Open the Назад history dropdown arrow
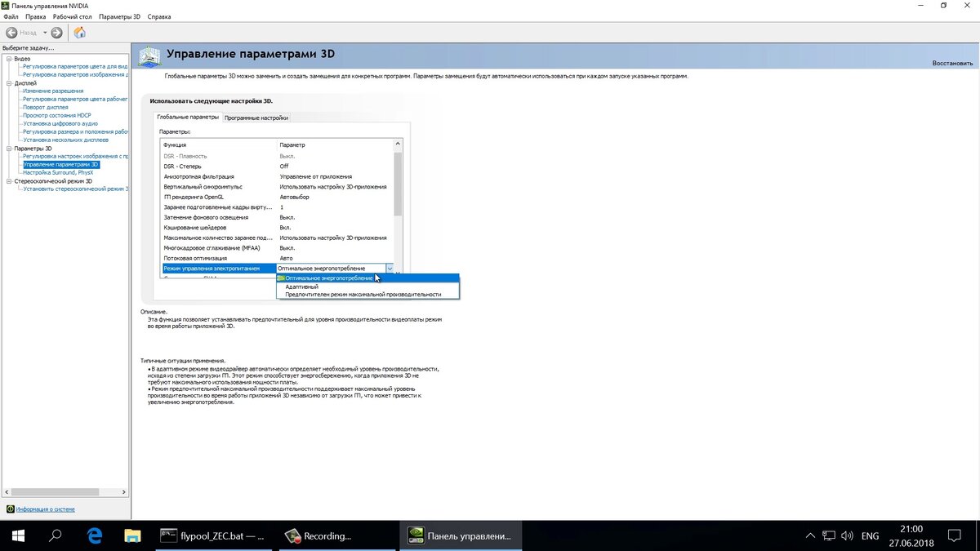Screen dimensions: 980x551 45,33
